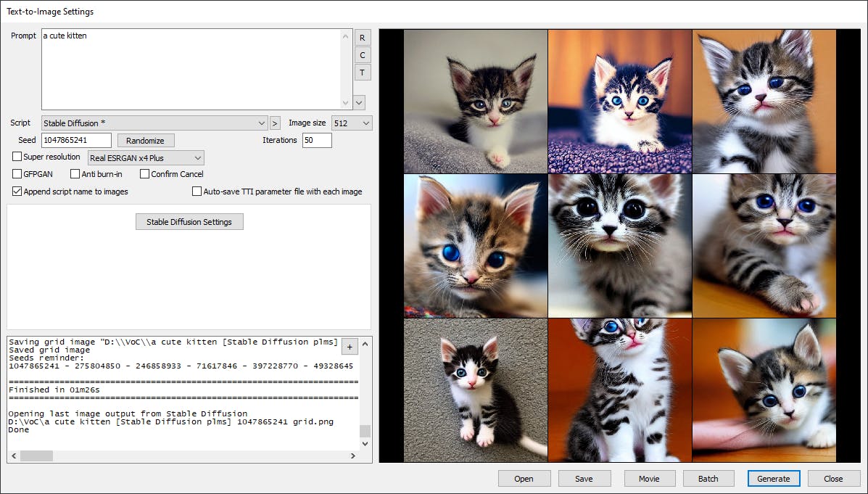Click the log panel horizontal scrollbar thumb

pyautogui.click(x=36, y=456)
